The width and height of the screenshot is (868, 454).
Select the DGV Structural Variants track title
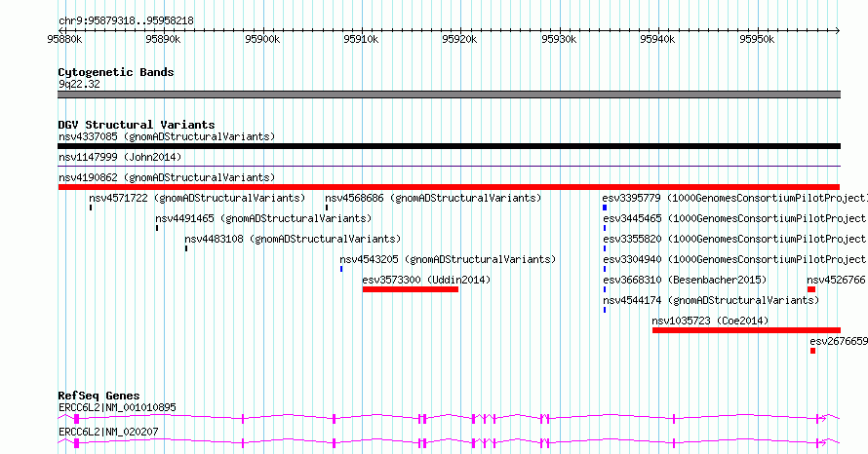137,125
